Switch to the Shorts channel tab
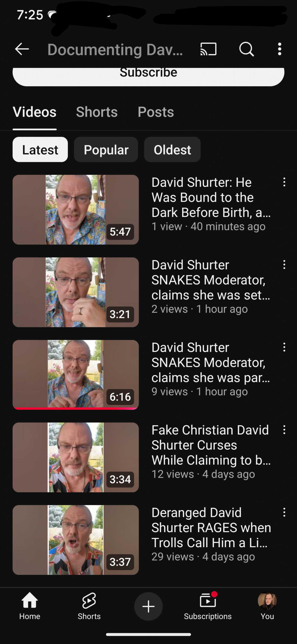The image size is (297, 644). pyautogui.click(x=97, y=112)
